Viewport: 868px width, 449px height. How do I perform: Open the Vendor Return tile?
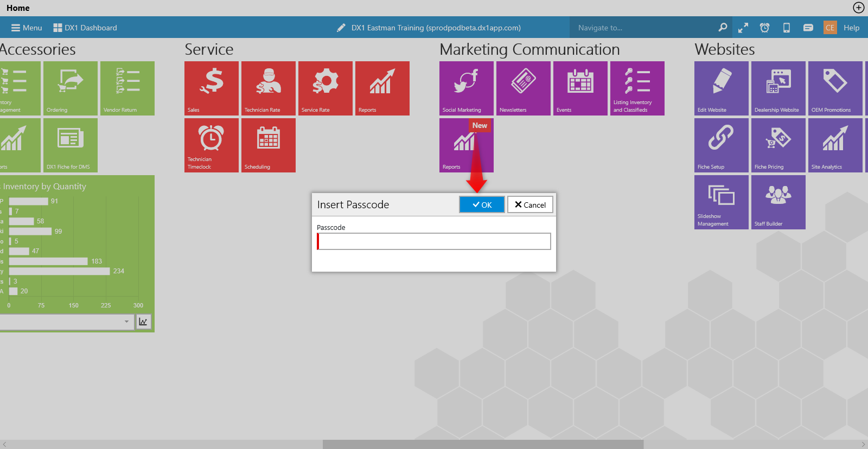pos(127,88)
